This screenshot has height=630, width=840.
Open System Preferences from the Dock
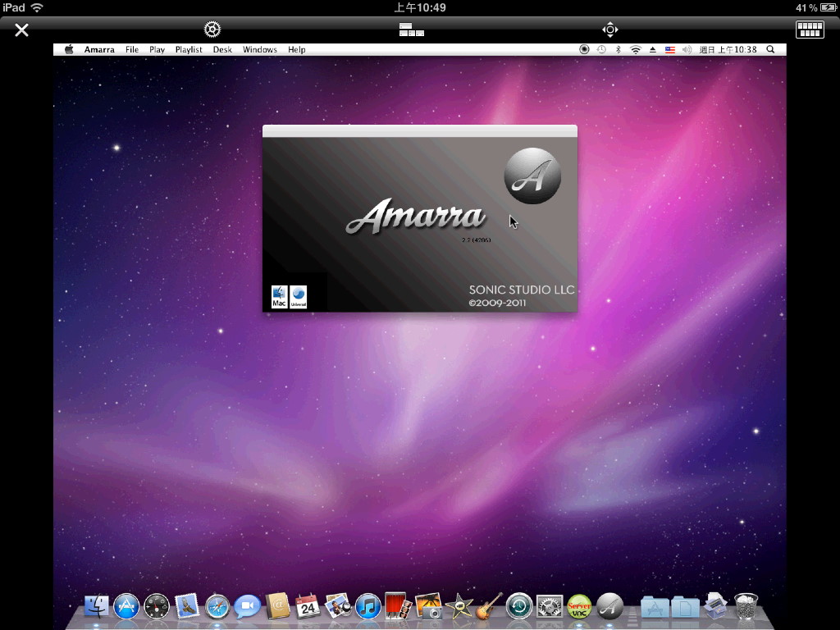click(x=550, y=607)
